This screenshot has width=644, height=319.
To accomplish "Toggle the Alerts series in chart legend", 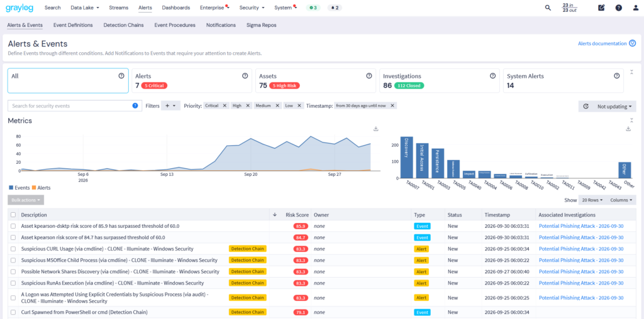I will tap(41, 188).
